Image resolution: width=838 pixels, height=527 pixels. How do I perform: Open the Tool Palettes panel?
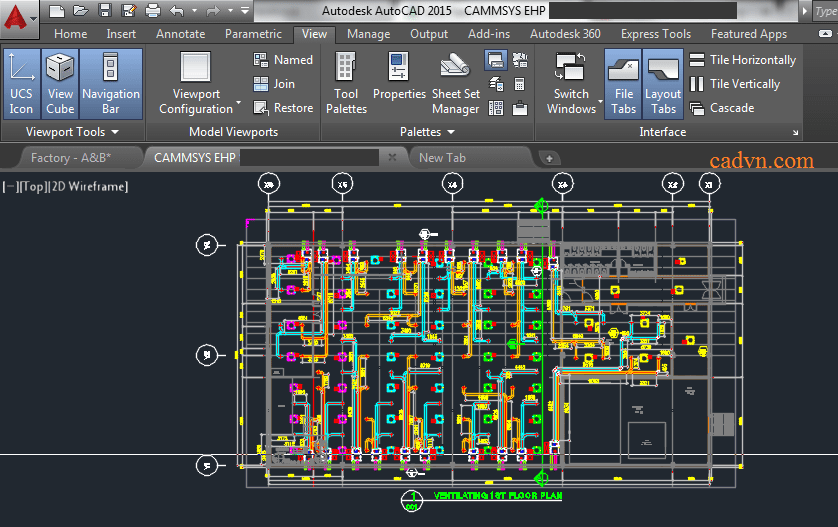(x=346, y=84)
